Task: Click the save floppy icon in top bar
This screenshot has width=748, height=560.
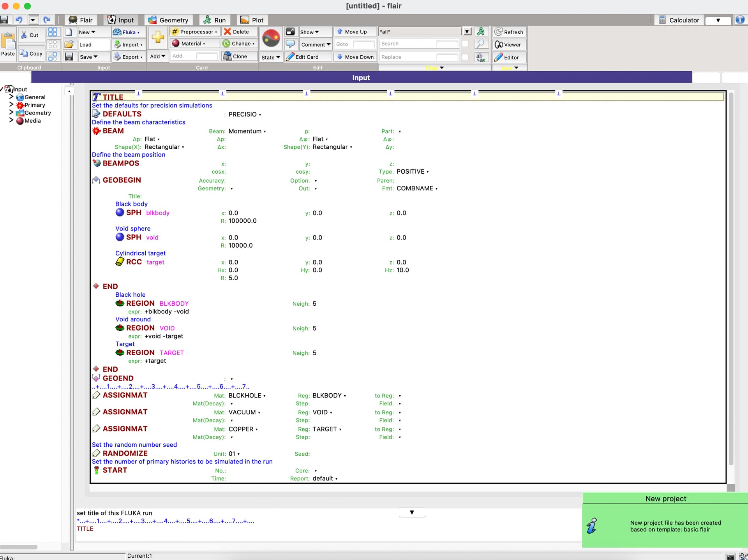Action: tap(4, 19)
